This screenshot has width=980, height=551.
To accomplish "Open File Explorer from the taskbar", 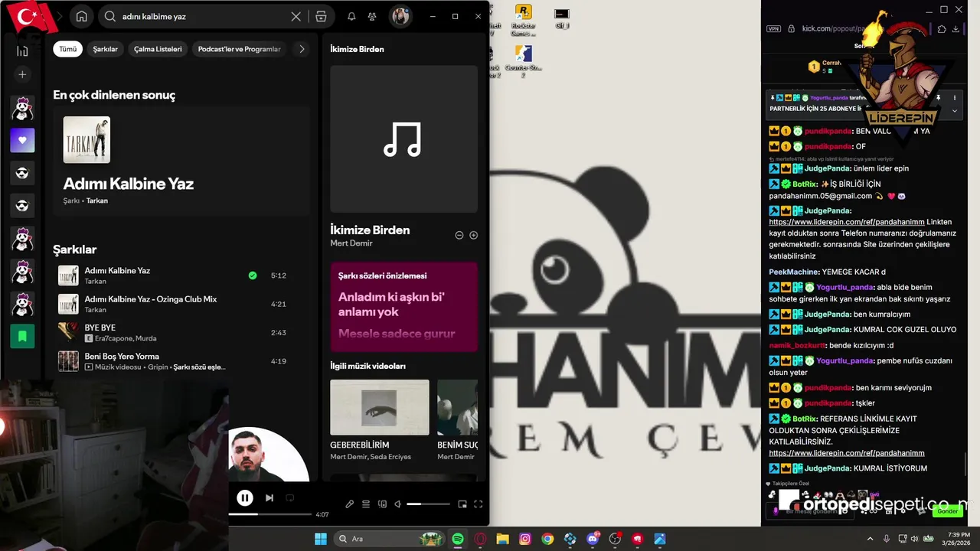I will pos(503,539).
